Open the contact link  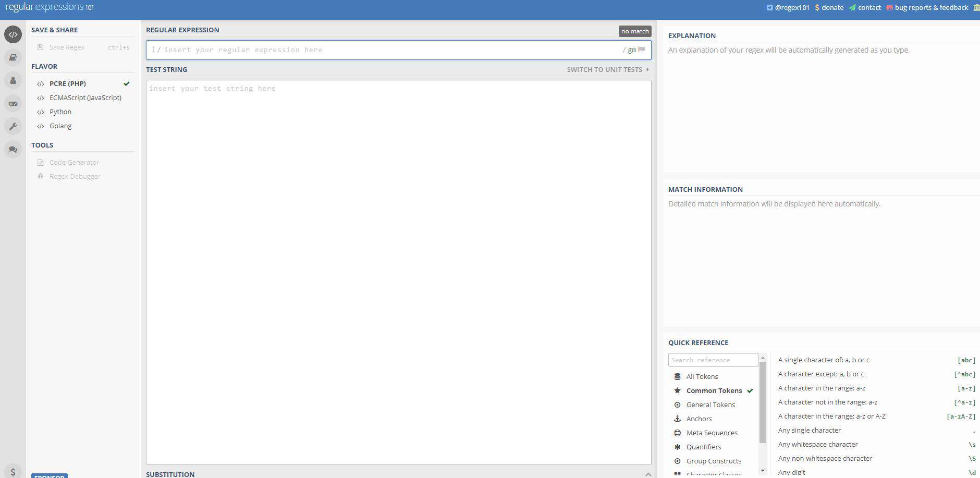pyautogui.click(x=865, y=7)
